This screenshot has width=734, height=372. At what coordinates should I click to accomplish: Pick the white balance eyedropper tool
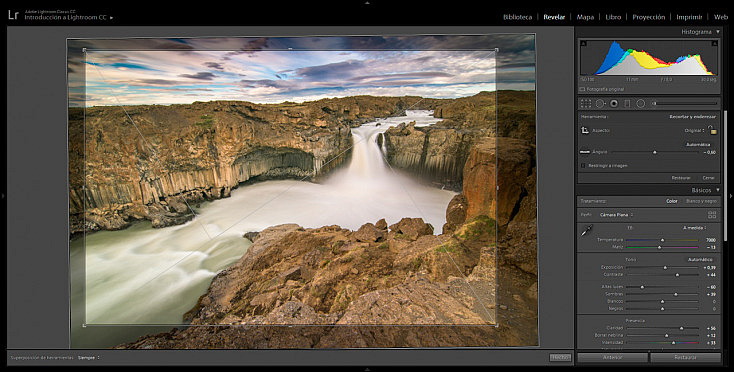[x=587, y=231]
